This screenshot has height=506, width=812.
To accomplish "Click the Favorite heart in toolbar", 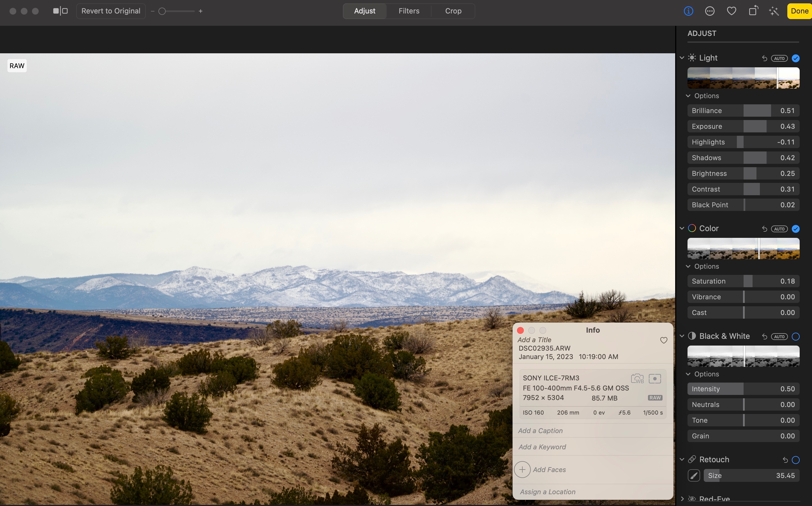I will tap(732, 11).
